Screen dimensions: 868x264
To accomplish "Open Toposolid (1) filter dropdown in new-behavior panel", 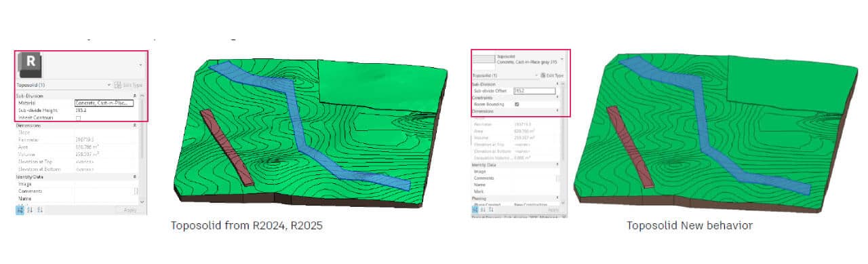I will click(536, 75).
